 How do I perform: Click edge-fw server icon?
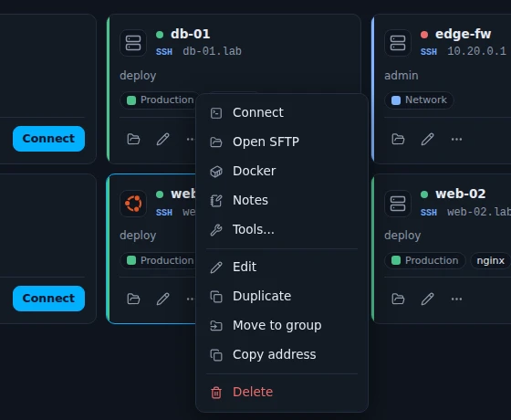coord(398,43)
